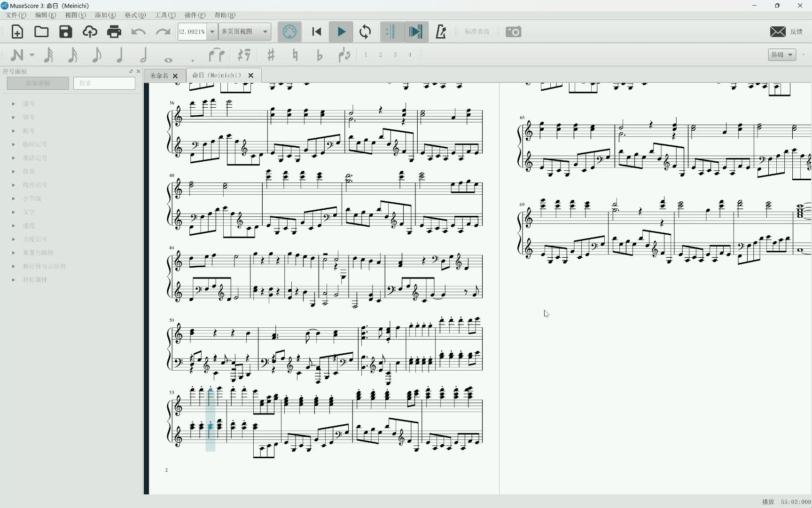Open note input mode dropdown arrow

(x=32, y=55)
